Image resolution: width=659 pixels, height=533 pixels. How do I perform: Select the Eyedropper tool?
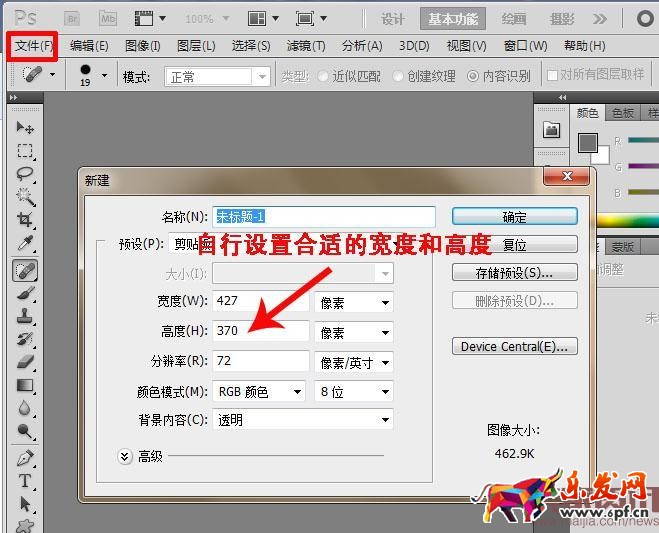click(25, 243)
